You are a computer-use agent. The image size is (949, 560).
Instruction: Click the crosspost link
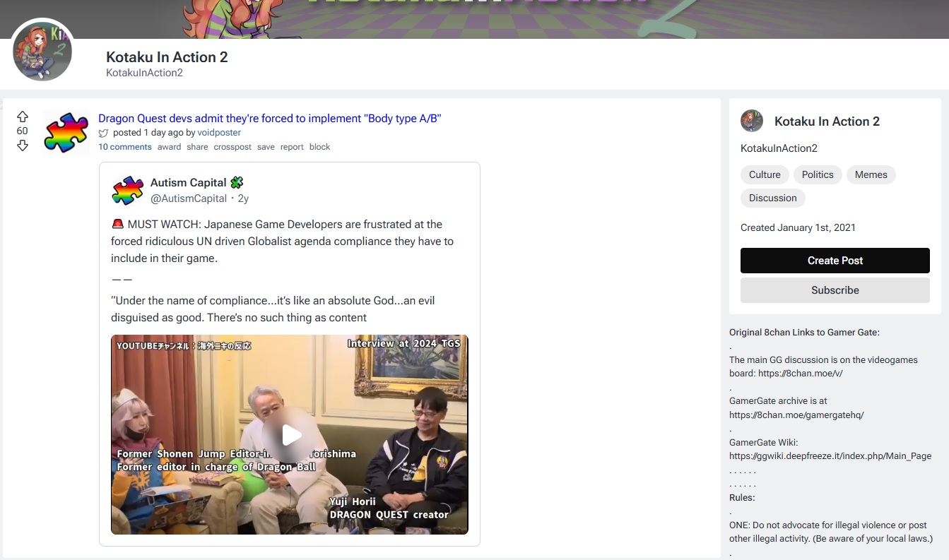point(232,147)
